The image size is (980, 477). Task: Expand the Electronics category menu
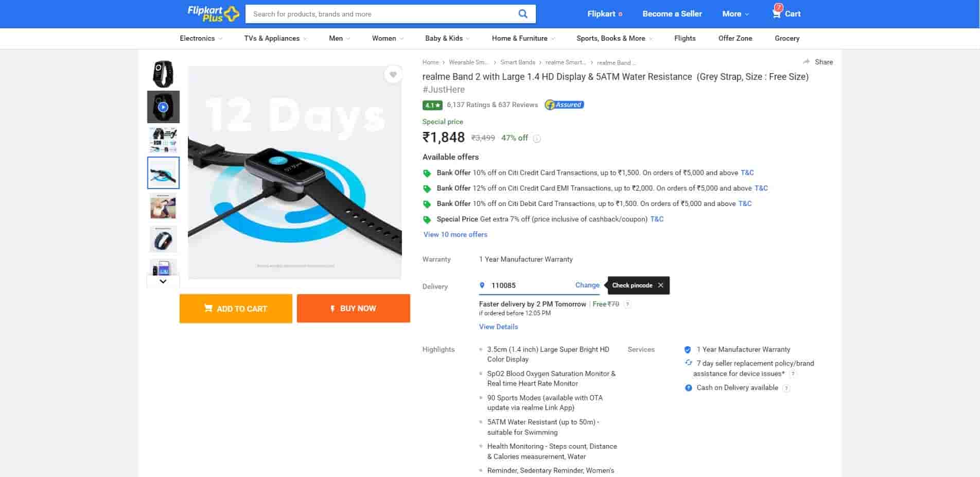pyautogui.click(x=201, y=39)
